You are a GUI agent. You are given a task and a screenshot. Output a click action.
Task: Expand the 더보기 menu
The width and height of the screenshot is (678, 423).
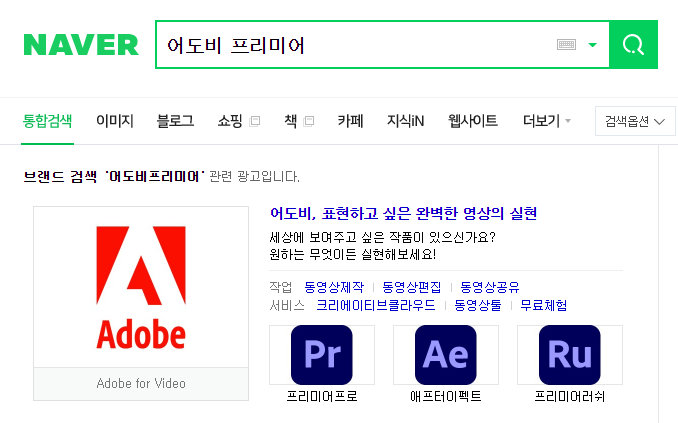(547, 121)
